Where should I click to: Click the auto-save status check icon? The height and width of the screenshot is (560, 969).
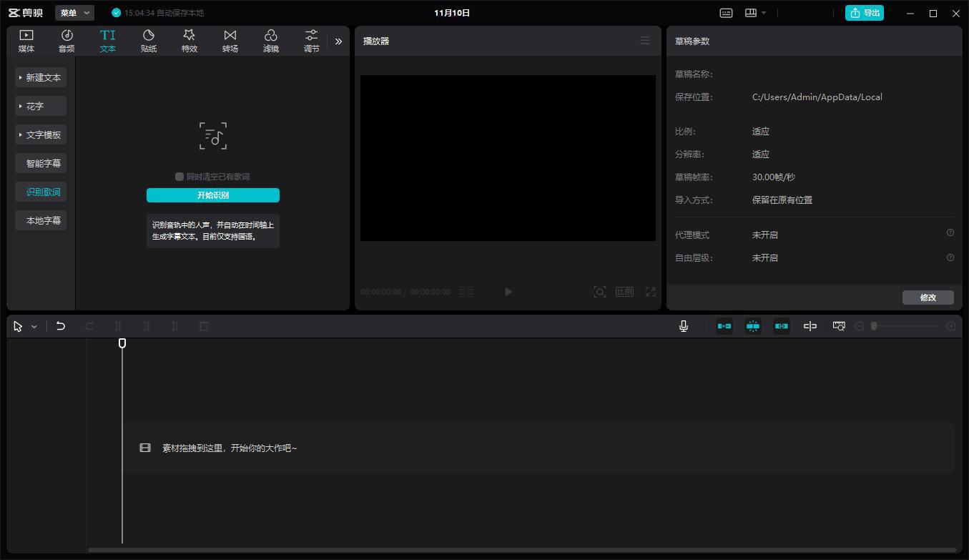tap(117, 13)
